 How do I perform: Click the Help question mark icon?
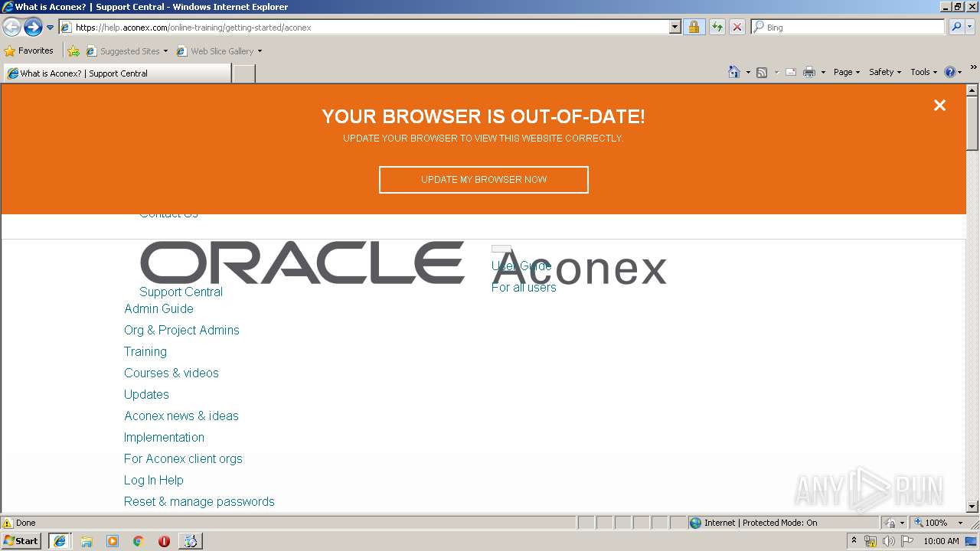click(x=950, y=72)
